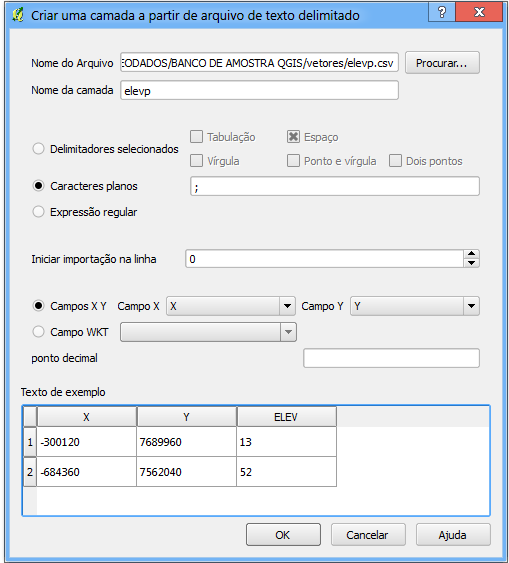Viewport: 509px width, 563px height.
Task: Open the question mark help icon
Action: (442, 13)
